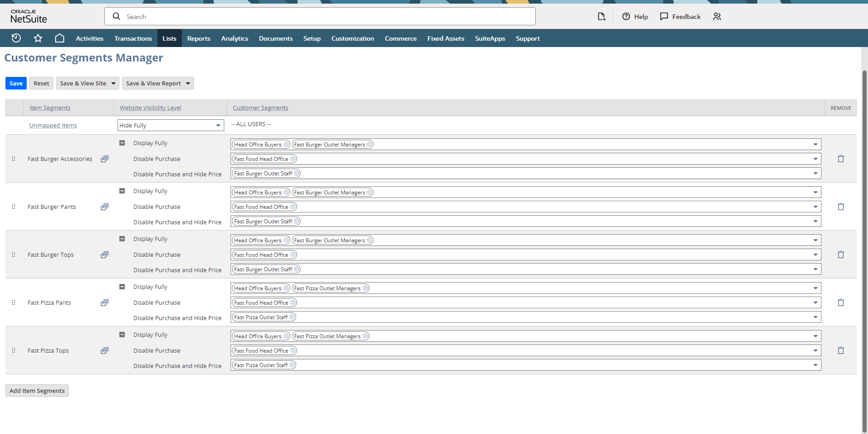Image resolution: width=868 pixels, height=434 pixels.
Task: Expand Disable Purchase and Hide Price dropdown for Fast Burger Tops
Action: [x=816, y=269]
